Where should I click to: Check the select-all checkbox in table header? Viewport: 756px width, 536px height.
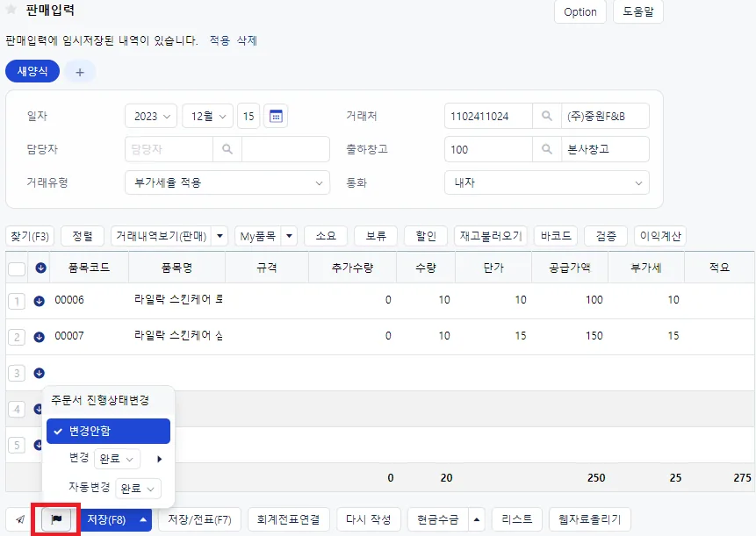pos(17,268)
